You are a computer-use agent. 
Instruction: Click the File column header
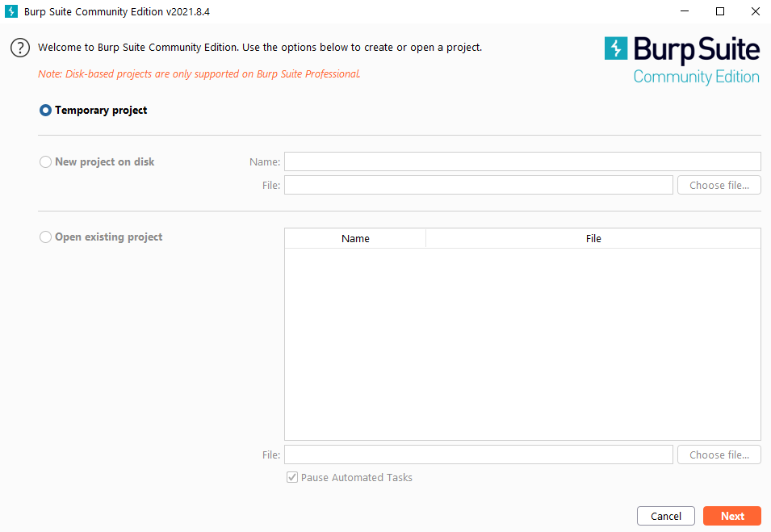[x=593, y=238]
